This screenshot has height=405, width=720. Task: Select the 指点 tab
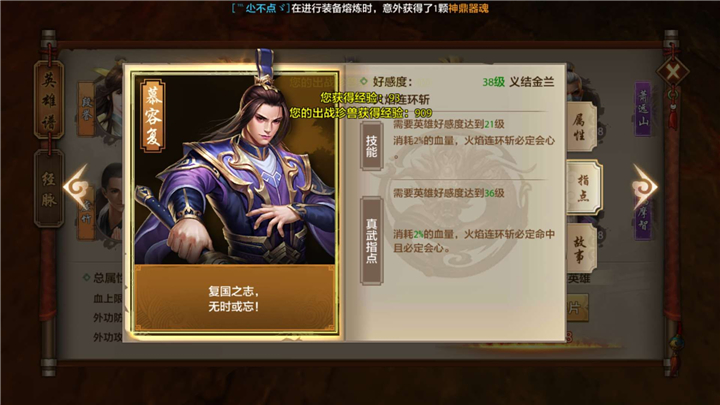(x=583, y=187)
